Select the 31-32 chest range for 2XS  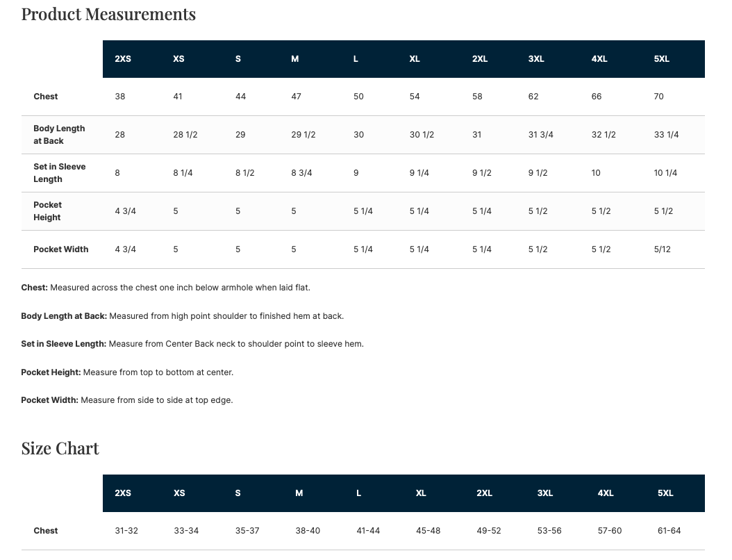(x=126, y=531)
